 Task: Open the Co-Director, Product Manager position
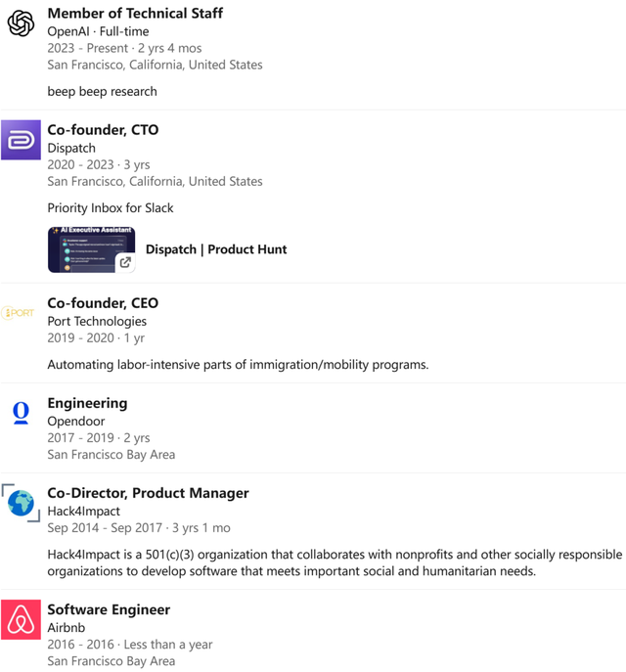tap(148, 493)
